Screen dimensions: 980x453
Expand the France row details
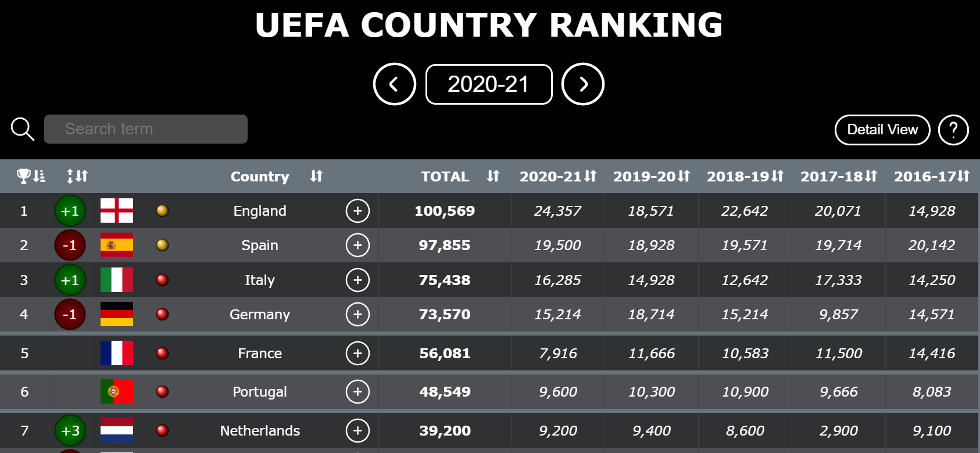pyautogui.click(x=357, y=353)
